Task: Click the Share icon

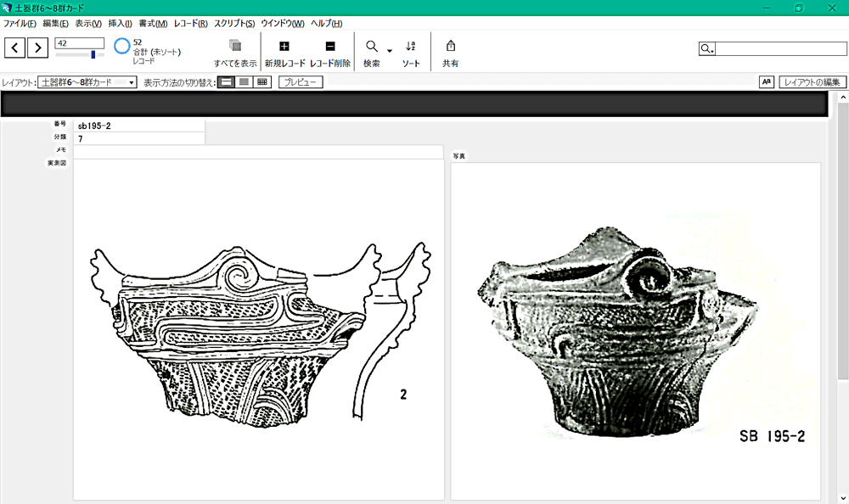Action: pyautogui.click(x=451, y=46)
